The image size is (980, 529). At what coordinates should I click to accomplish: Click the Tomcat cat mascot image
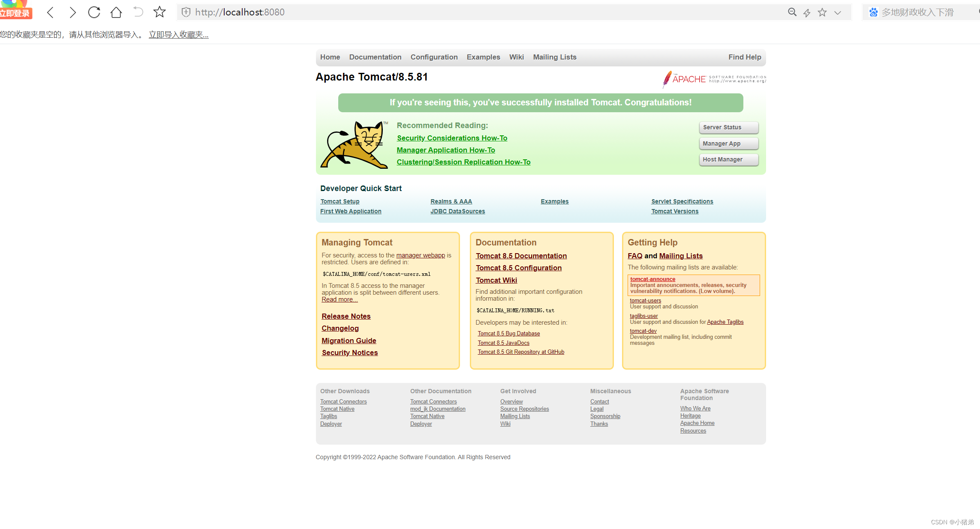coord(354,144)
